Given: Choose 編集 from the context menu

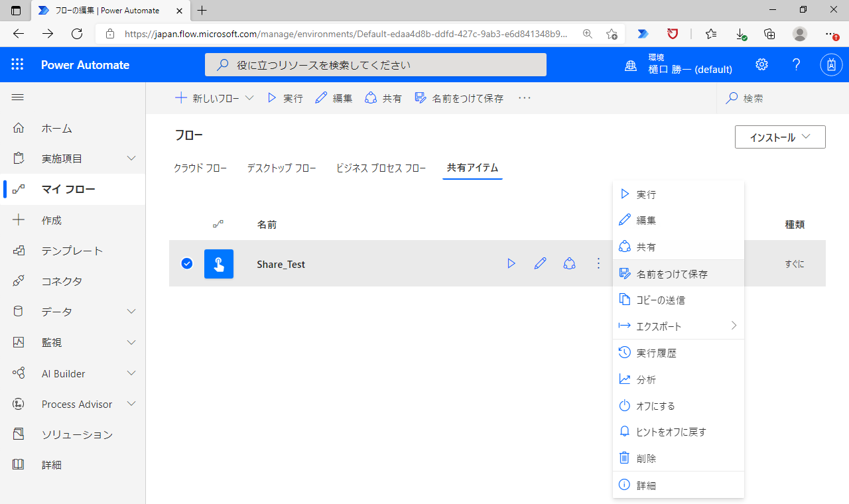Looking at the screenshot, I should click(678, 220).
